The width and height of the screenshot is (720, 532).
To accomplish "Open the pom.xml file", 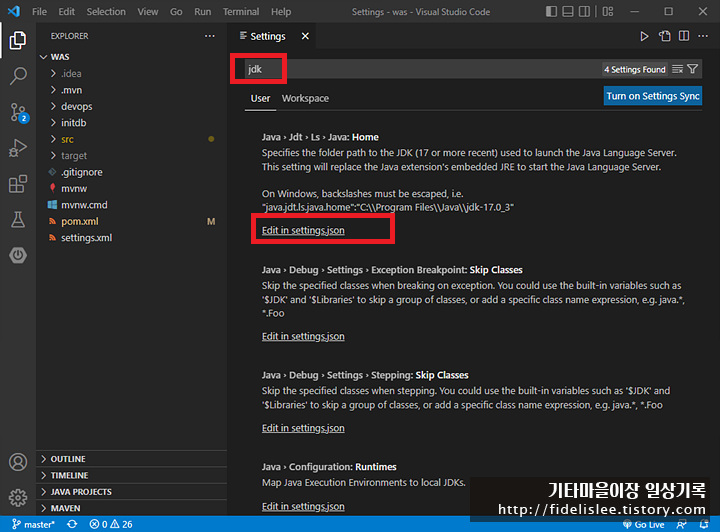I will click(x=131, y=221).
